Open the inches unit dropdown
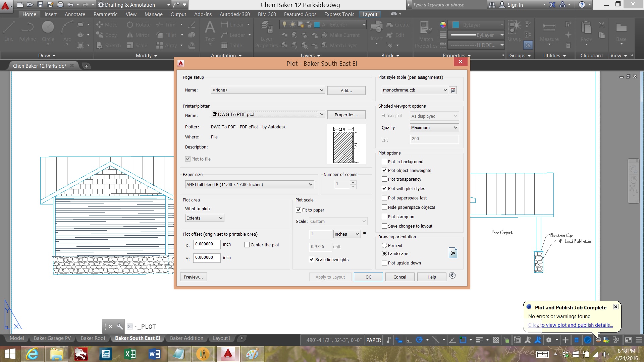644x362 pixels. click(x=347, y=234)
